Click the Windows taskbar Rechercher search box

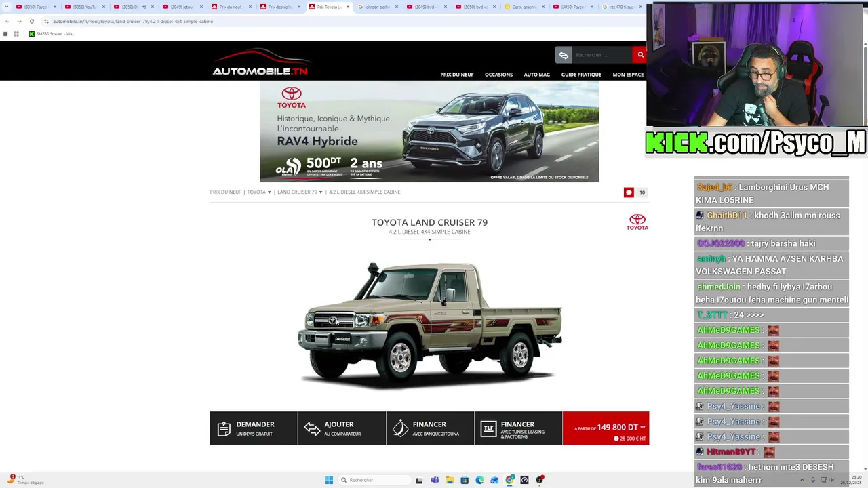[x=374, y=480]
